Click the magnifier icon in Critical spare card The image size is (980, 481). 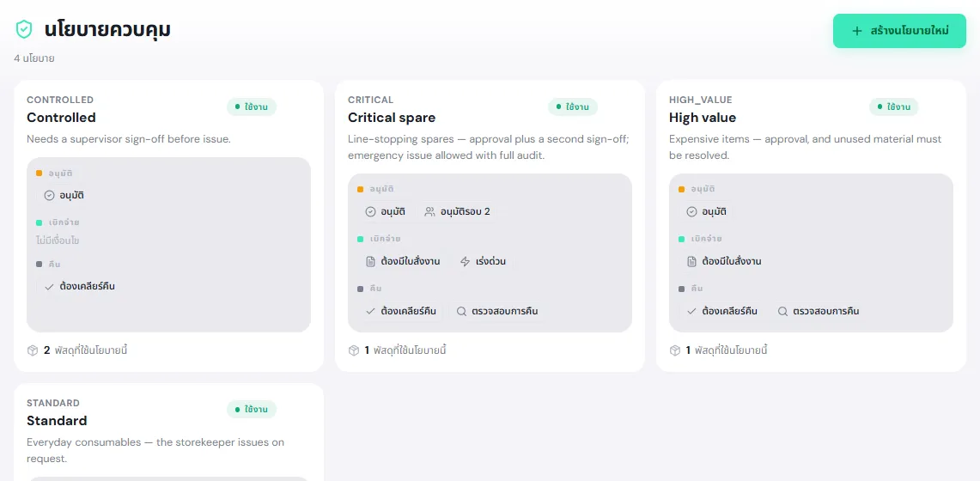click(461, 310)
